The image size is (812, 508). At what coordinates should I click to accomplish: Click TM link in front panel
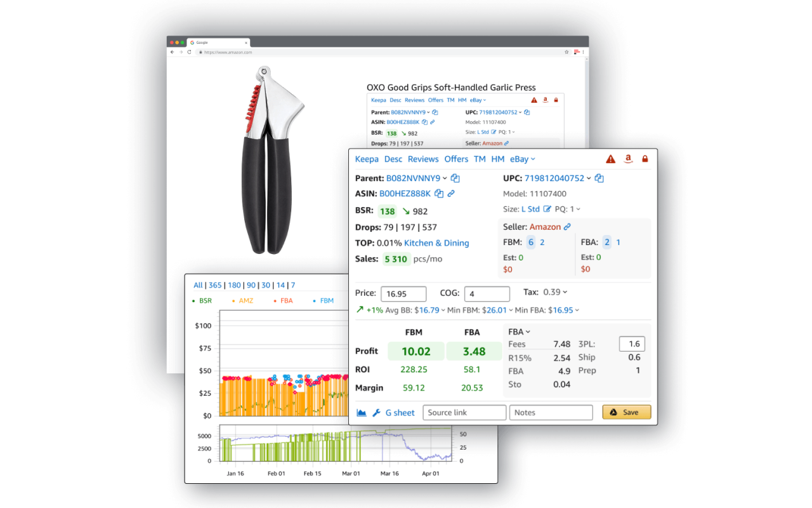[x=480, y=159]
